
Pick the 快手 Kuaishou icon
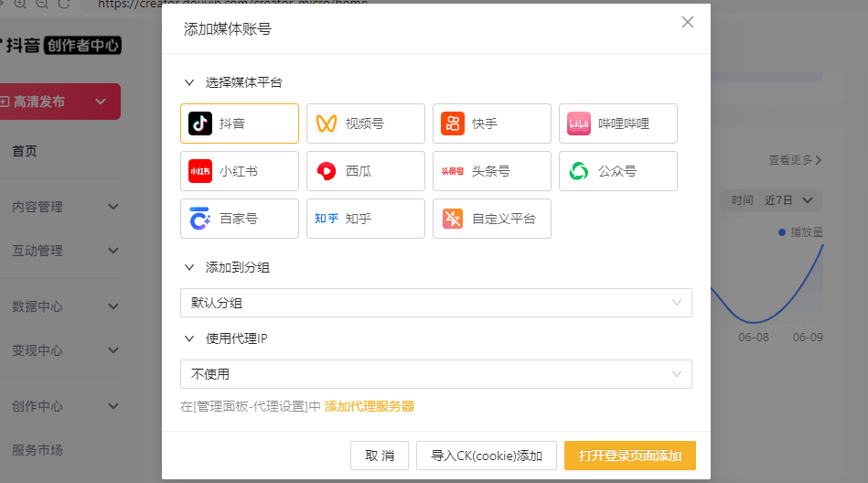pyautogui.click(x=453, y=123)
